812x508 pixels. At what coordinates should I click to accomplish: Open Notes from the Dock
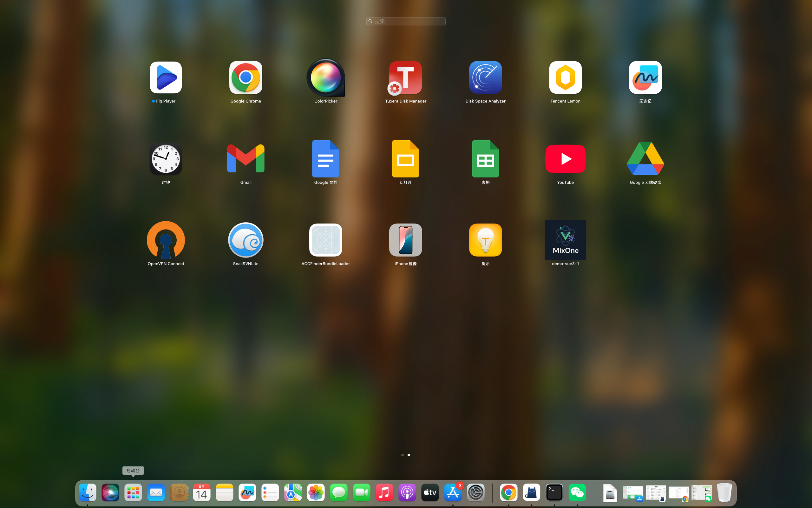coord(225,492)
